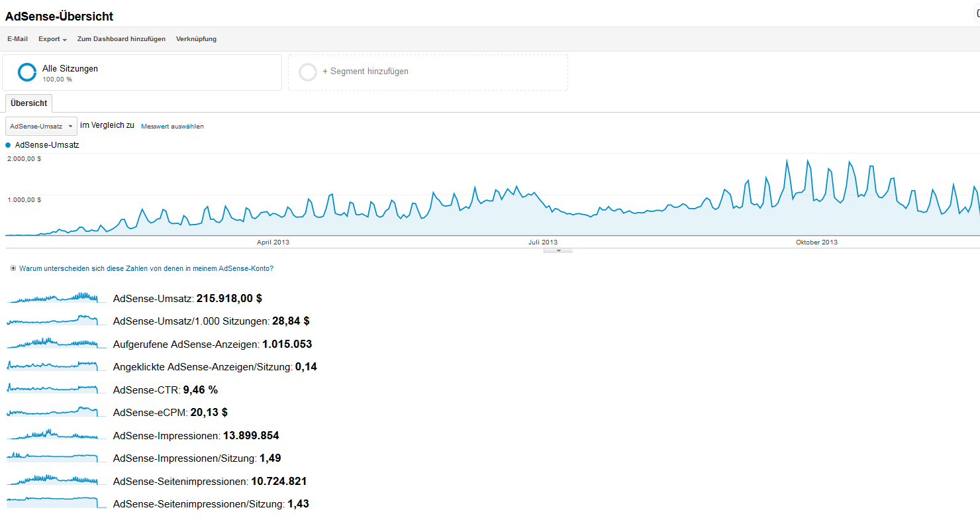The height and width of the screenshot is (526, 980).
Task: Click the Angeklickte AdSense-Anzeigen/Sitzung sparkline
Action: tap(56, 366)
